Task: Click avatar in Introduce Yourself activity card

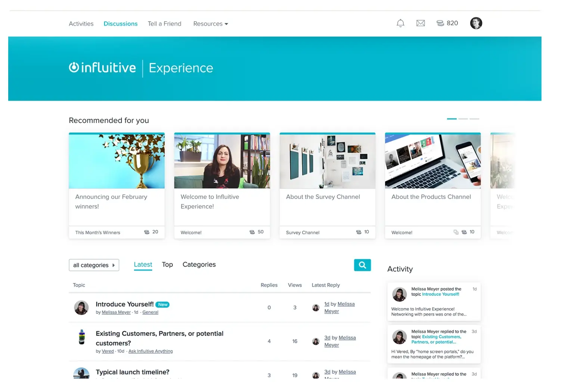Action: (x=399, y=294)
